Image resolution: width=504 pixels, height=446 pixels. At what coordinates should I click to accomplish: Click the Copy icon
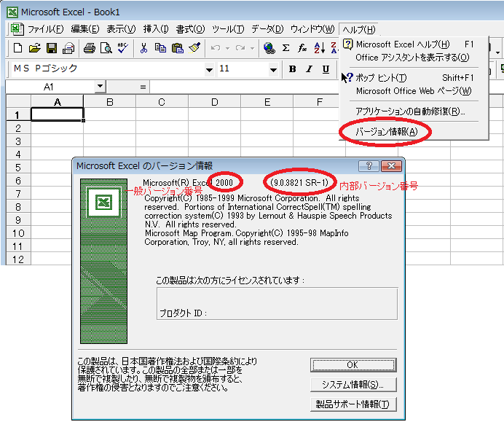point(160,48)
